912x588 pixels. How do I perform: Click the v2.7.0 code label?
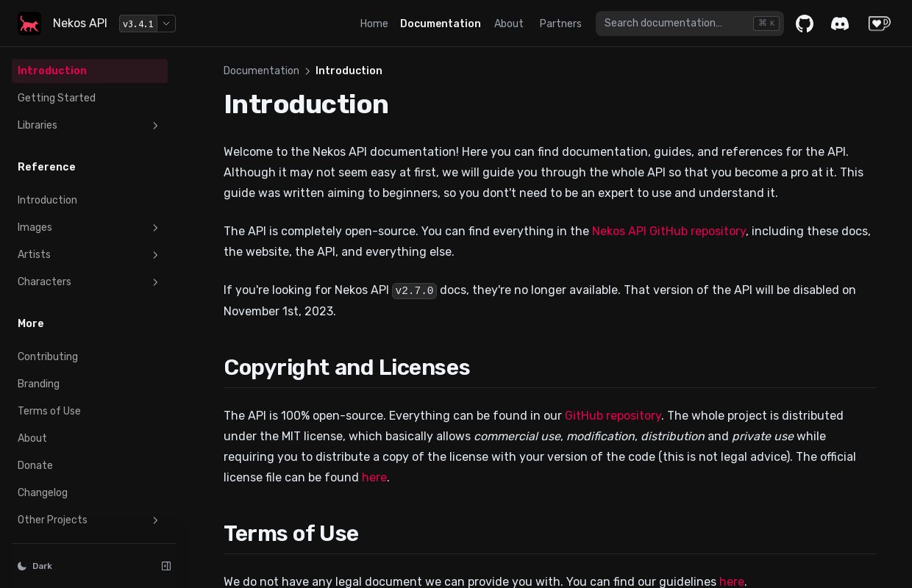[x=414, y=290]
